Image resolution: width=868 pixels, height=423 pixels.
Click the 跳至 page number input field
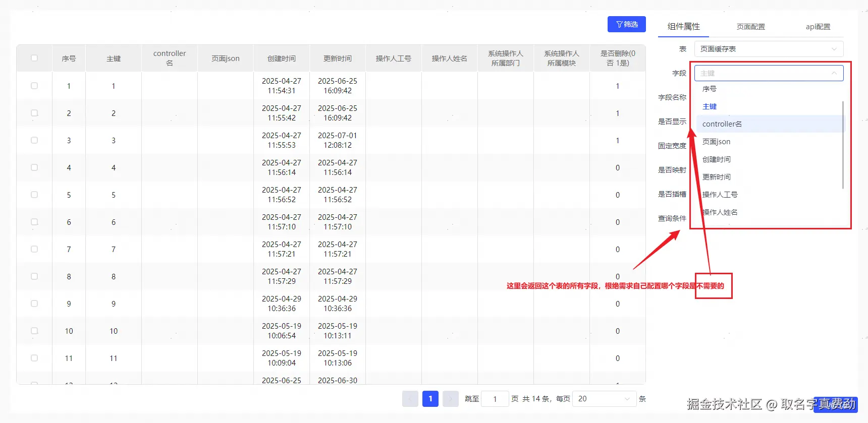coord(494,399)
